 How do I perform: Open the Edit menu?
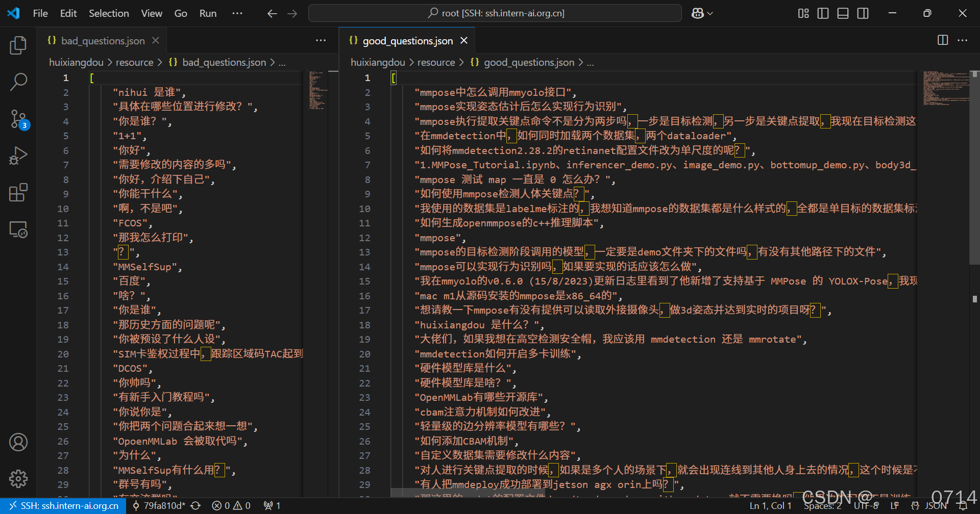tap(68, 13)
